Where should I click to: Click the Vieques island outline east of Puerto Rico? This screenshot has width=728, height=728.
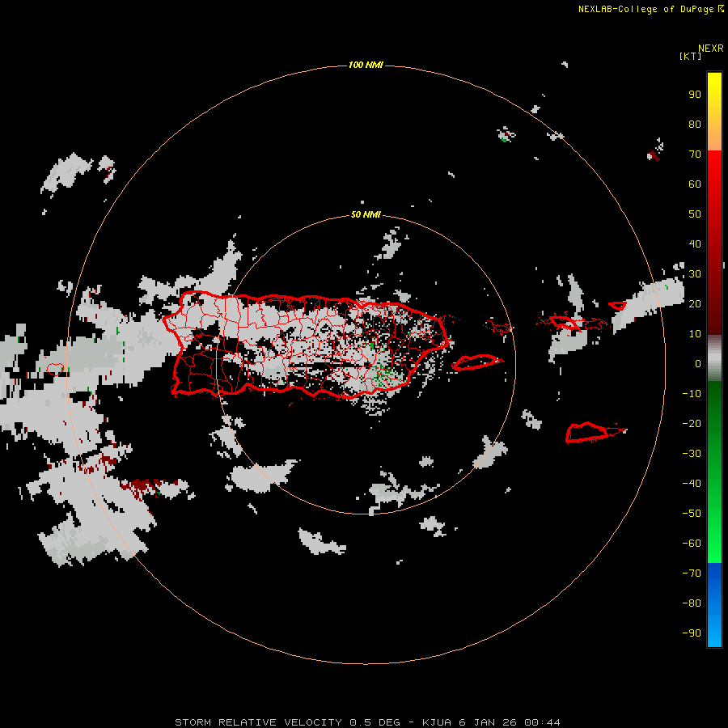(476, 362)
